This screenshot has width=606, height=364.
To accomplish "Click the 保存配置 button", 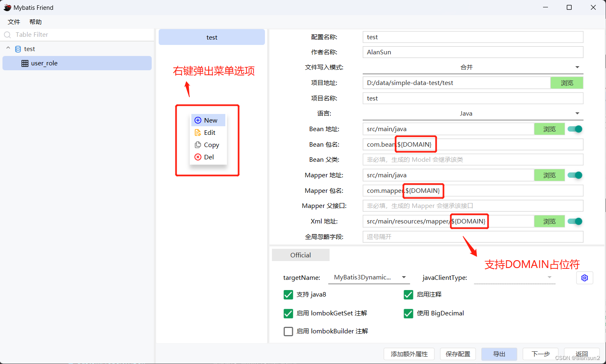I will click(458, 354).
